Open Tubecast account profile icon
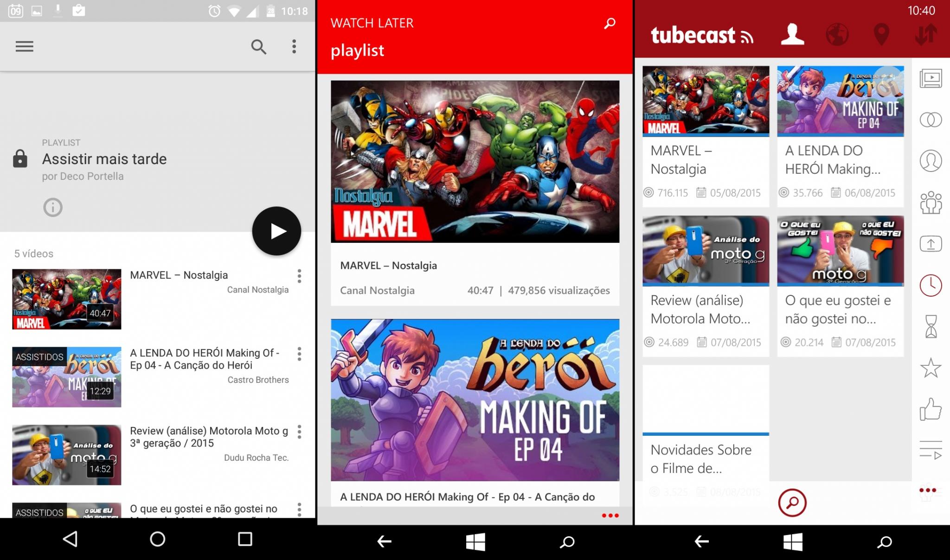Screen dimensions: 950x560 tap(792, 34)
